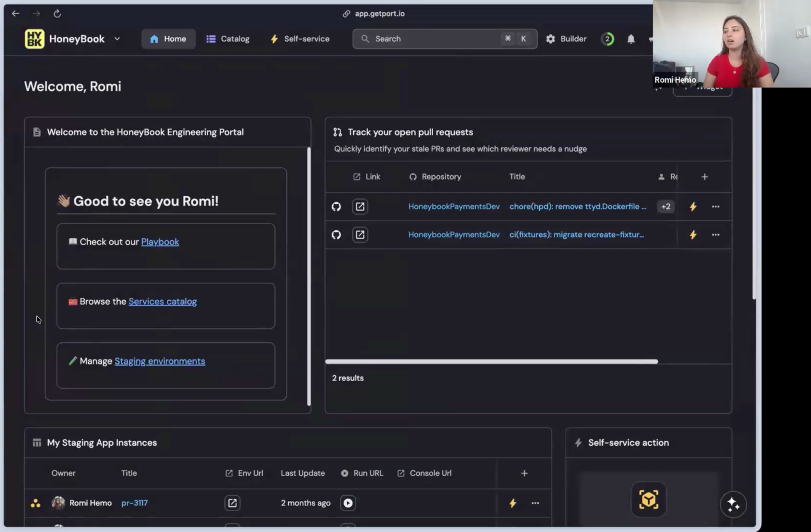Open the Builder settings
Screen dimensions: 811x532
click(566, 39)
